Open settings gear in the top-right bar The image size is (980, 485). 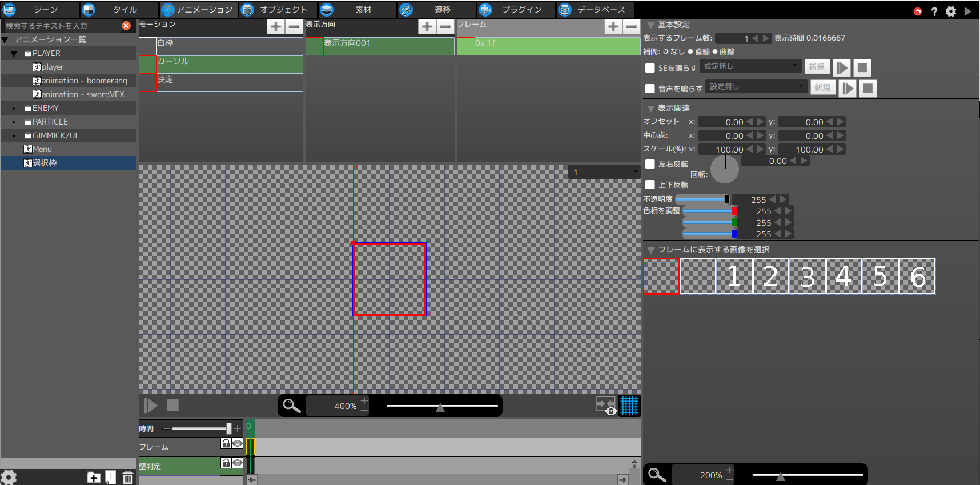(951, 11)
